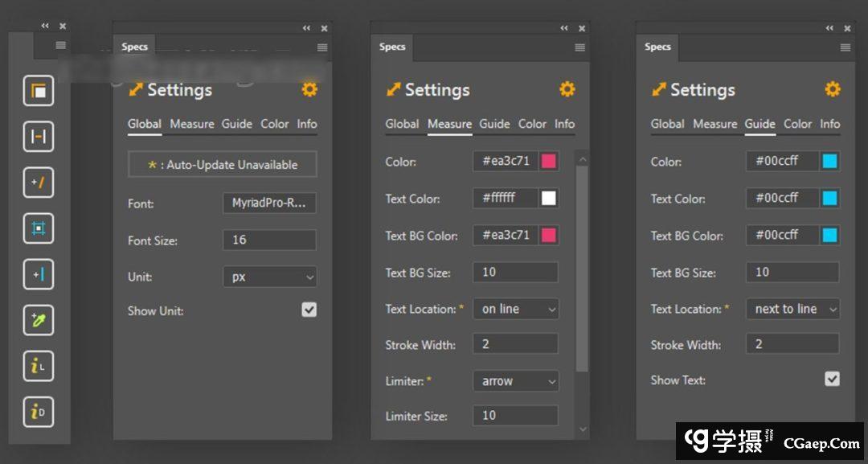Viewport: 868px width, 464px height.
Task: Switch to Color tab in the Global settings panel
Action: tap(274, 124)
